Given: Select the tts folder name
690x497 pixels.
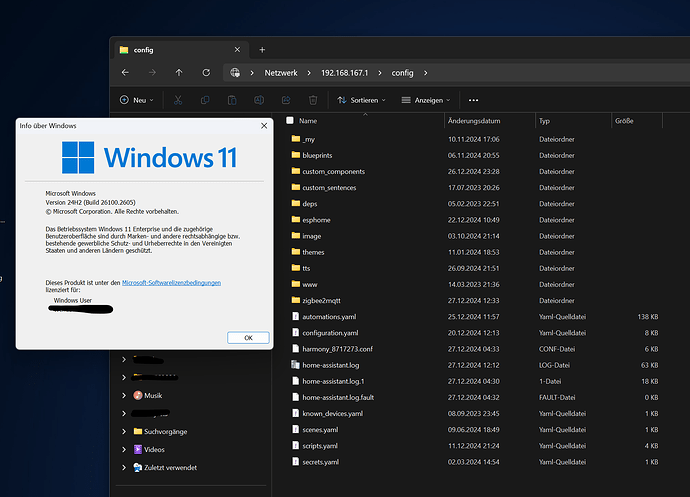Looking at the screenshot, I should (306, 268).
